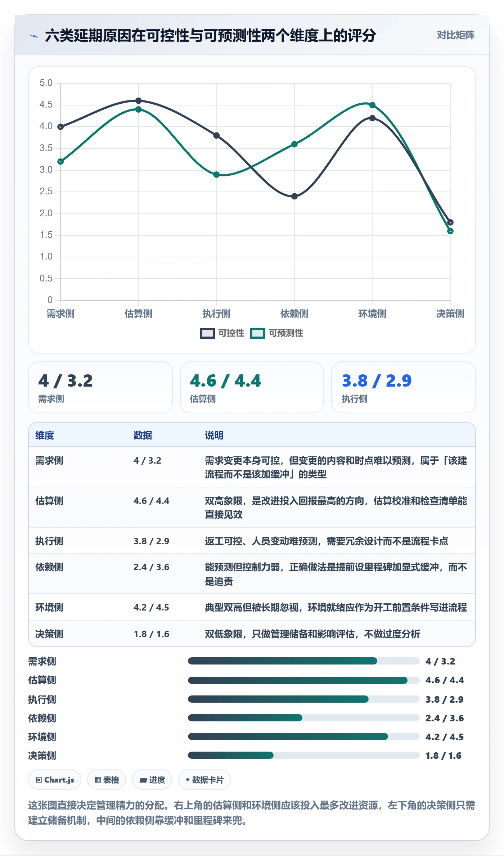Click the 可控性 data point for 估算侧
The width and height of the screenshot is (504, 856).
click(x=139, y=101)
